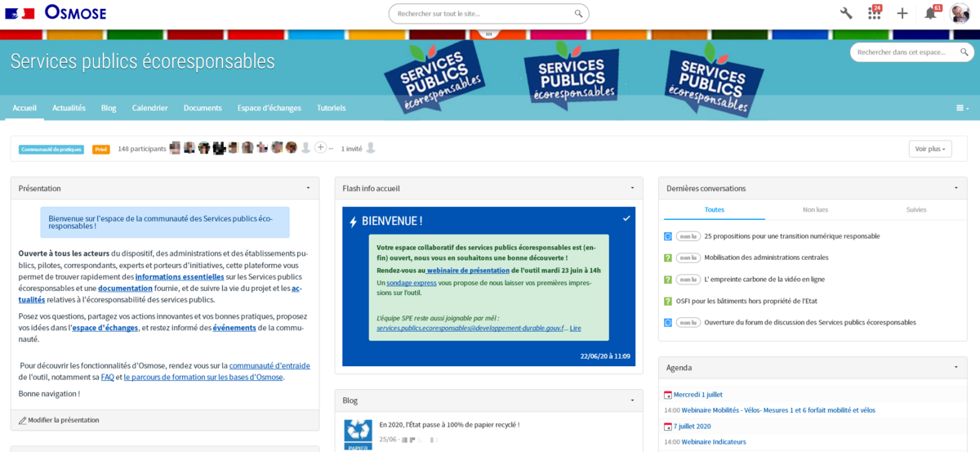Open the informations essentielles link
This screenshot has width=980, height=452.
click(180, 277)
